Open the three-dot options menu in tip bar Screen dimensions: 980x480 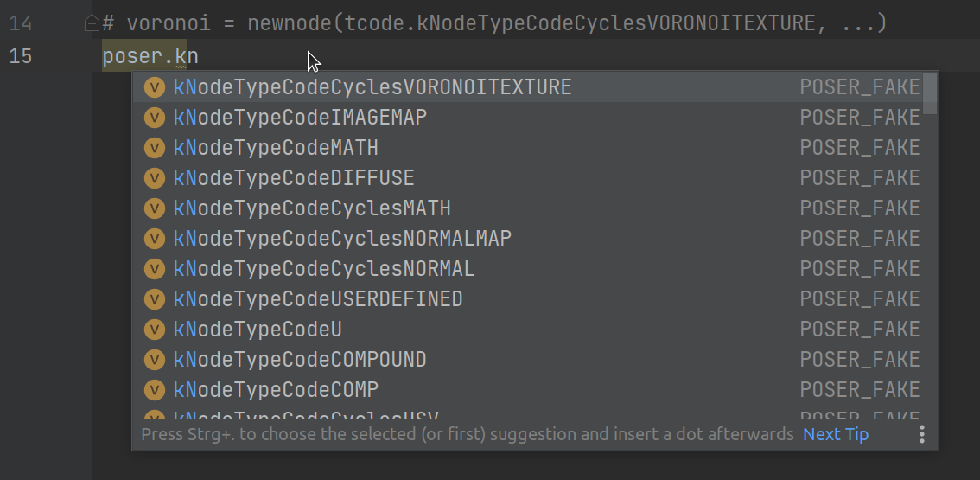click(922, 434)
